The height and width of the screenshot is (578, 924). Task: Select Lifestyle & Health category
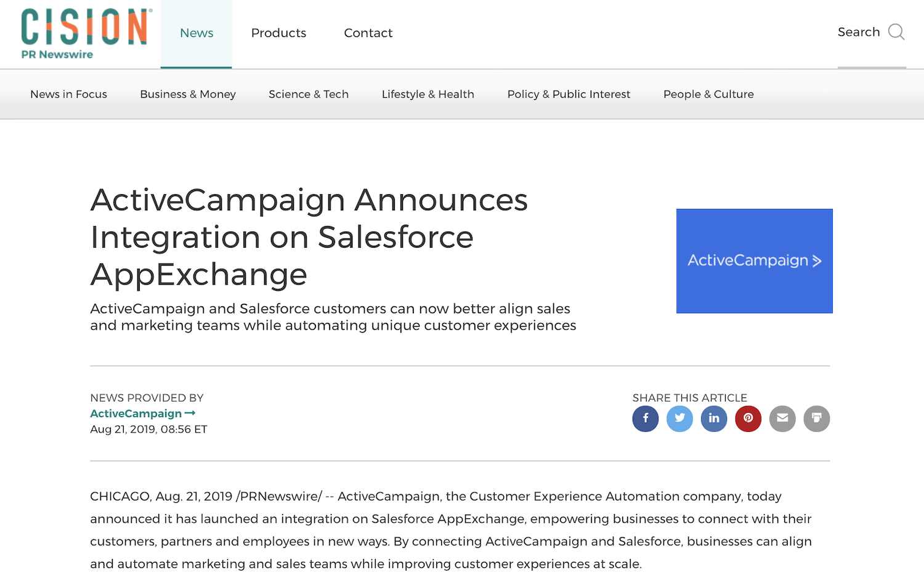tap(428, 94)
